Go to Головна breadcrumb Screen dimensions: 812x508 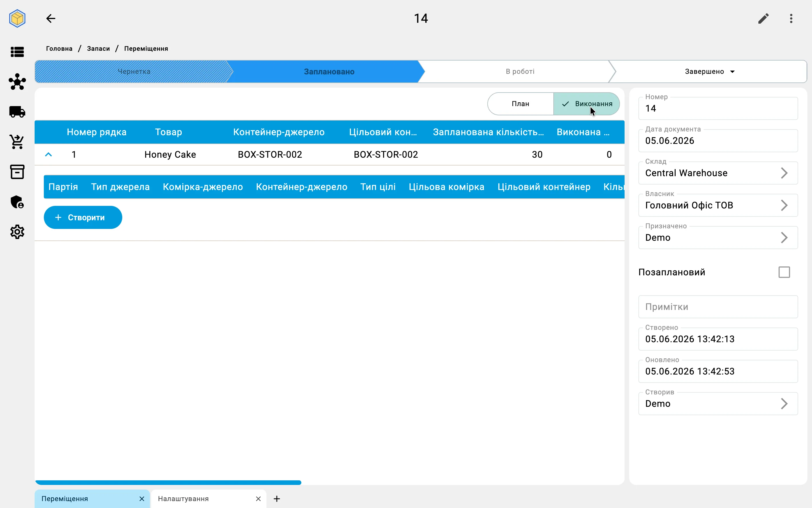point(59,49)
